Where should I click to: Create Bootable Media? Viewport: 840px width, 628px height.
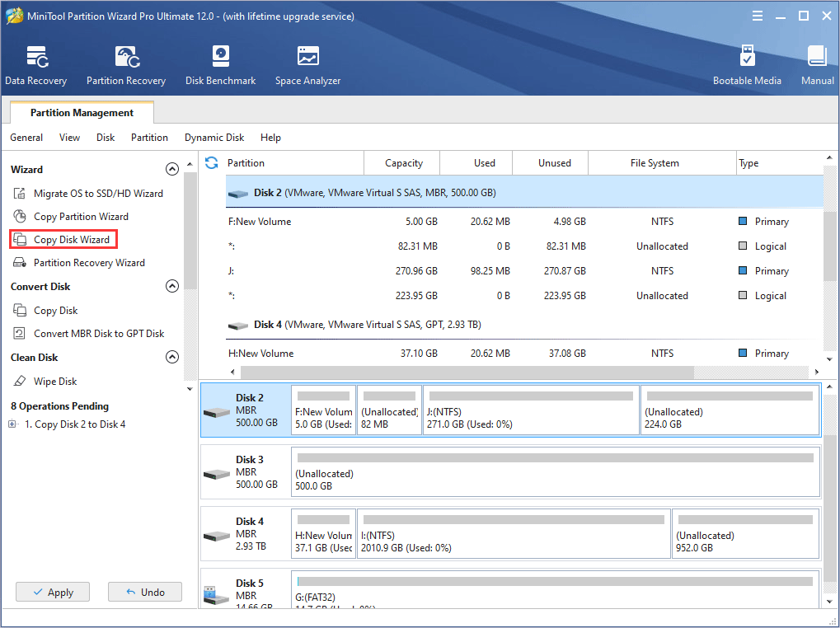[x=747, y=64]
